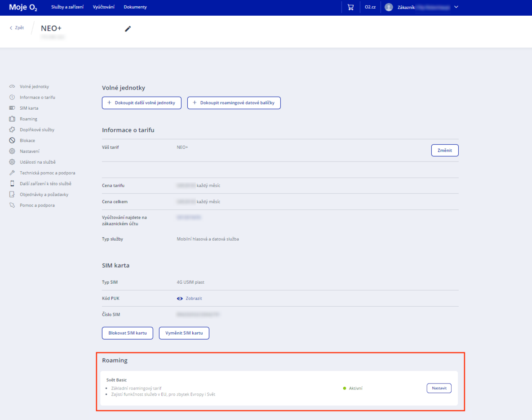This screenshot has height=420, width=532.
Task: Click the Technická pomoc wrench icon
Action: [12, 173]
